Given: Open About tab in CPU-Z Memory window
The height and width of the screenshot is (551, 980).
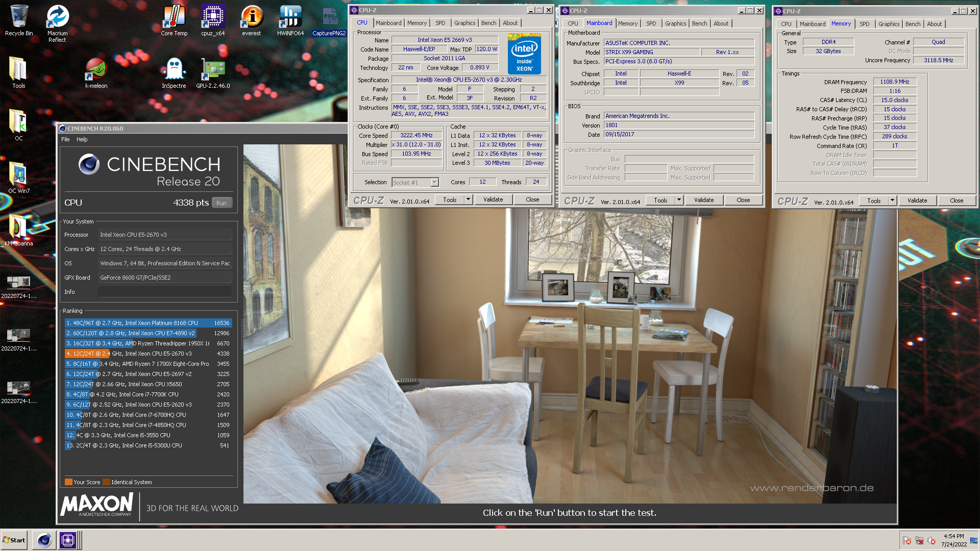Looking at the screenshot, I should 934,24.
